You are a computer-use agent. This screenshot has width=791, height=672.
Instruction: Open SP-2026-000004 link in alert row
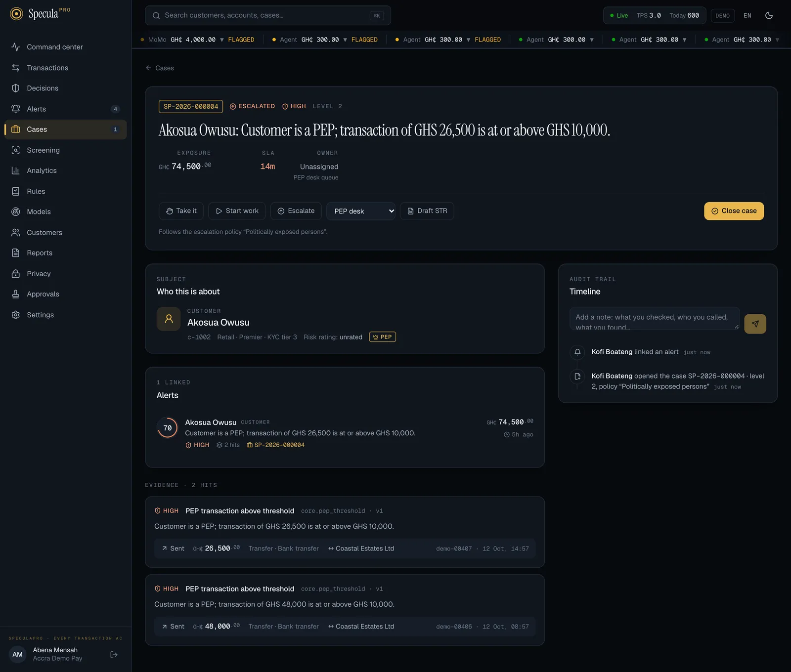(x=275, y=445)
